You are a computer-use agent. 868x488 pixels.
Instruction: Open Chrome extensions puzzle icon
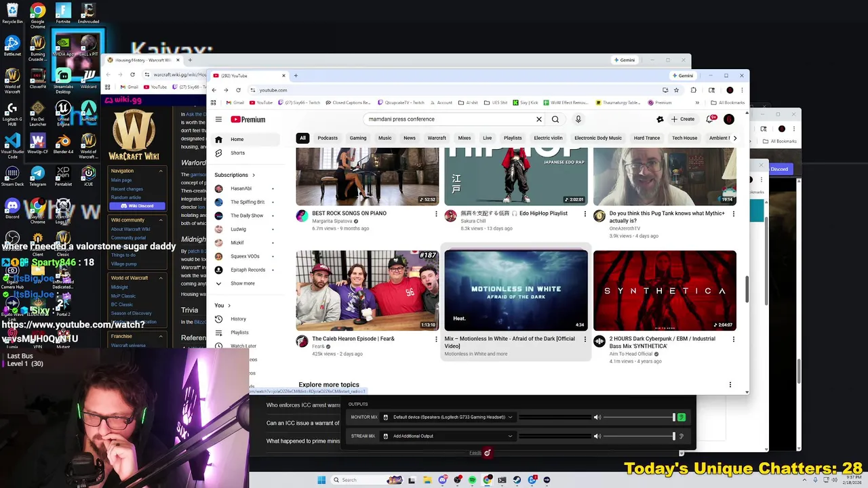(693, 90)
